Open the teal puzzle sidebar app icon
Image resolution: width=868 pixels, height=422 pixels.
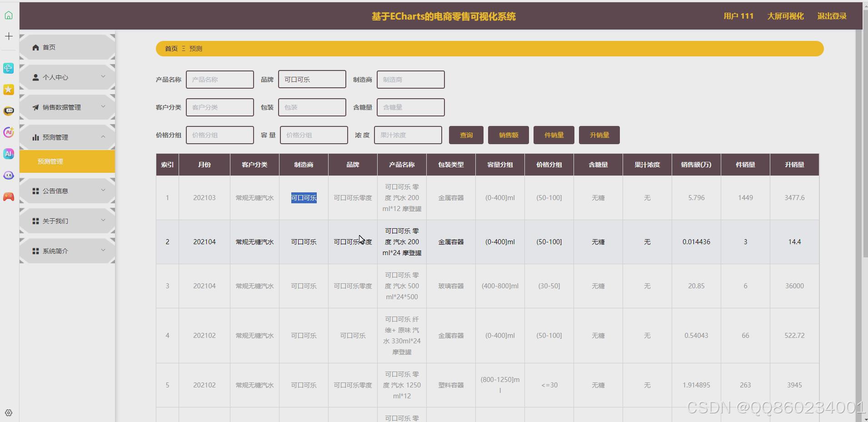click(x=9, y=68)
